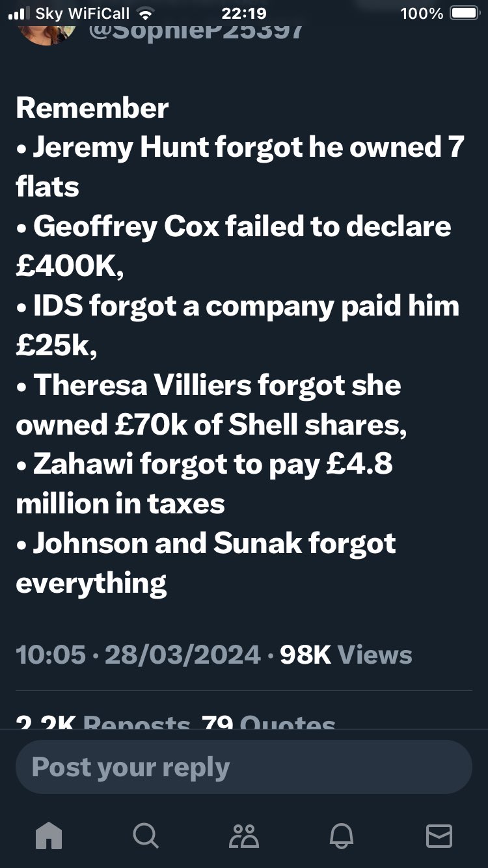Open the @SophieP25397 profile handle
This screenshot has width=488, height=868.
[195, 30]
